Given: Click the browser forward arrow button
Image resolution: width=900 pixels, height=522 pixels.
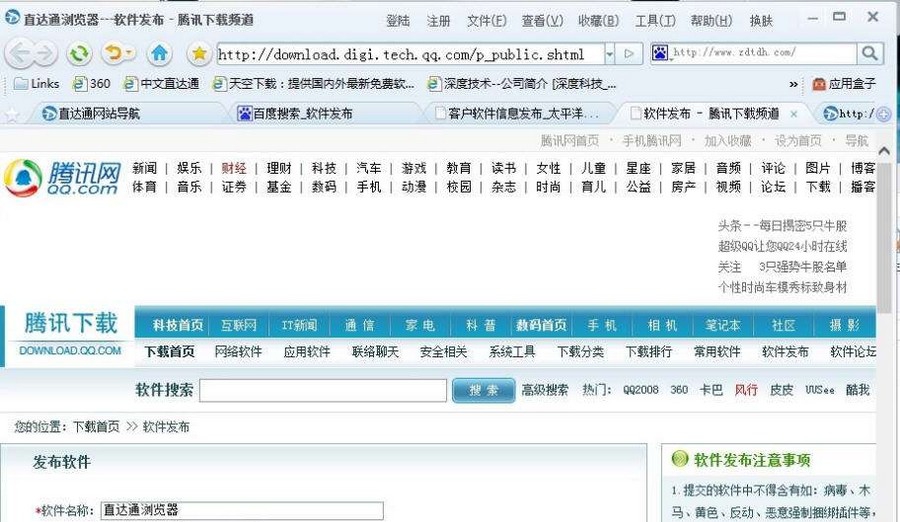Looking at the screenshot, I should pos(45,54).
